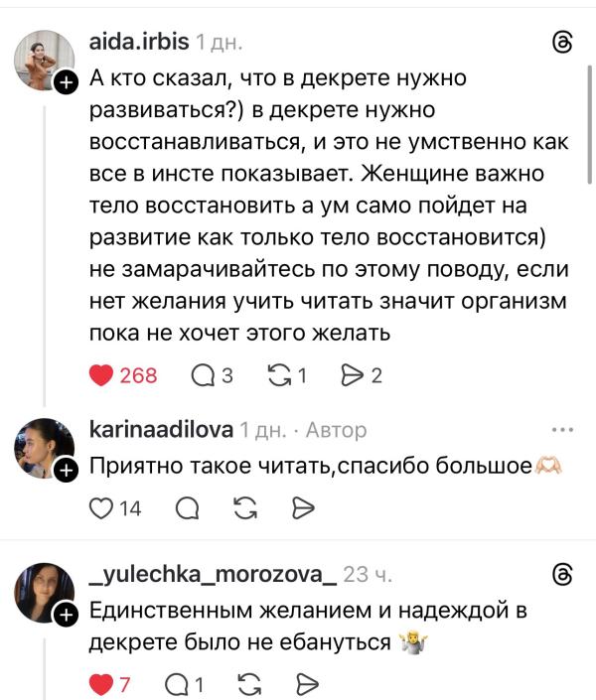Unlike aida.irbis comment with 268 likes
The height and width of the screenshot is (700, 596).
pos(101,375)
